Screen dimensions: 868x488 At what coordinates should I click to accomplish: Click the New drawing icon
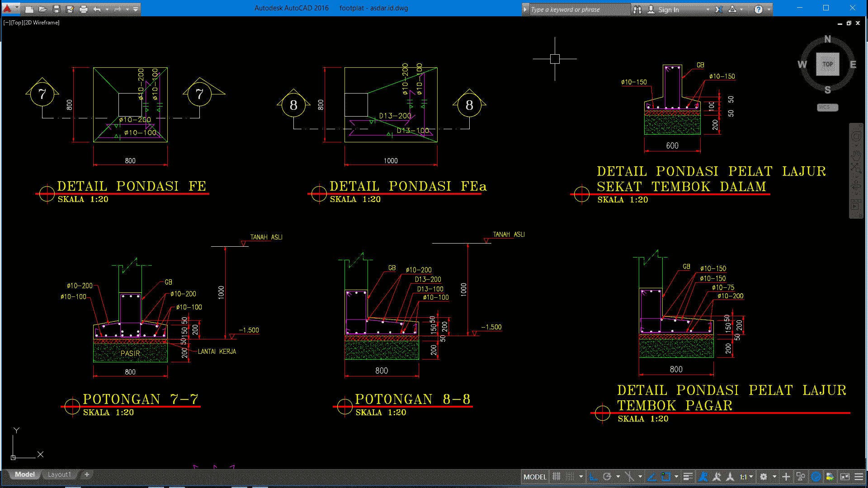point(29,9)
